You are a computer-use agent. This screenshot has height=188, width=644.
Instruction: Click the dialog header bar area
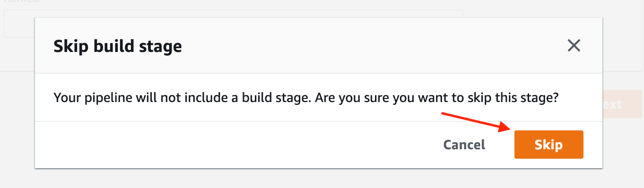[319, 46]
